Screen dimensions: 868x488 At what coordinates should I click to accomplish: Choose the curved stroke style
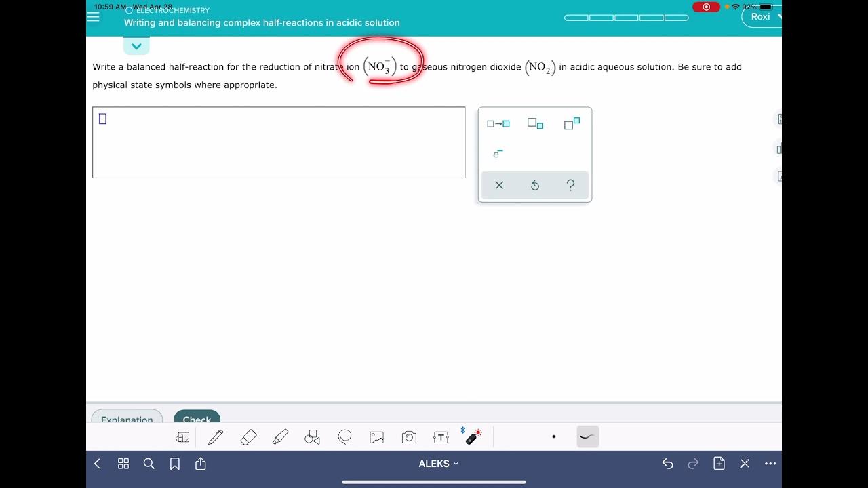(x=588, y=437)
